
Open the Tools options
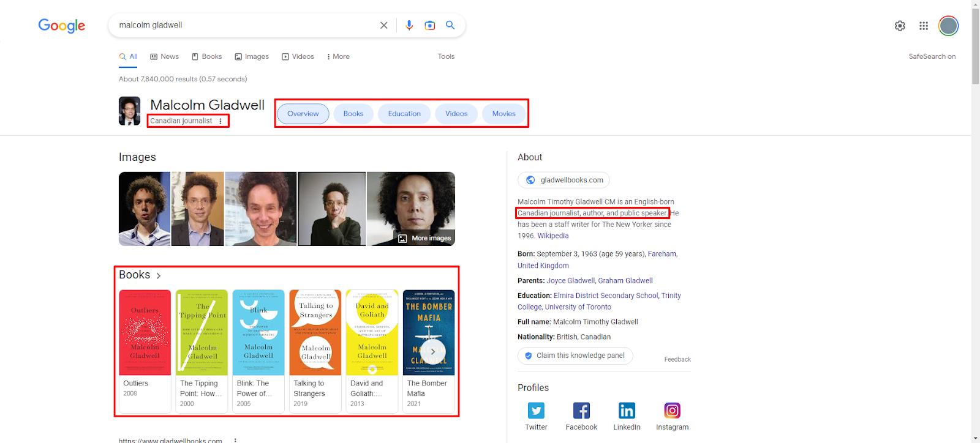coord(446,56)
